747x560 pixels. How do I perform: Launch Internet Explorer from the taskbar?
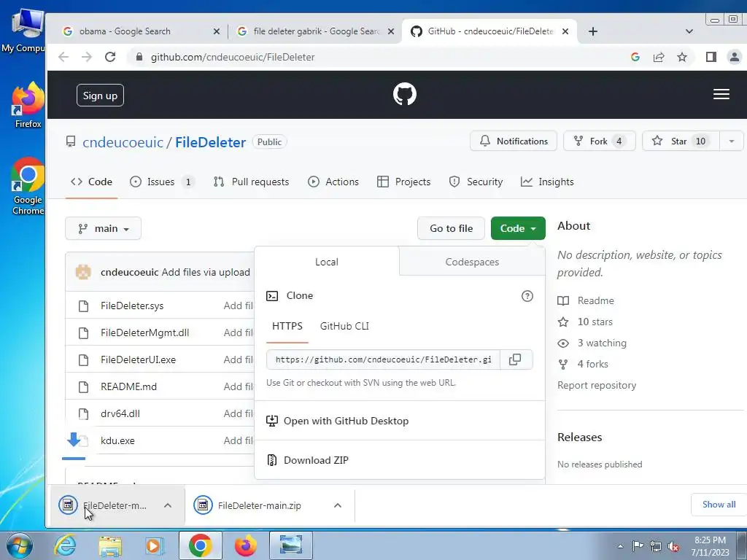pos(65,545)
